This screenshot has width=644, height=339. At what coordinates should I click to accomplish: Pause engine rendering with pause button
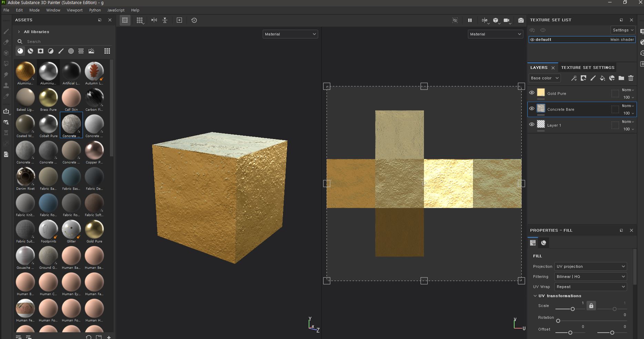coord(470,20)
